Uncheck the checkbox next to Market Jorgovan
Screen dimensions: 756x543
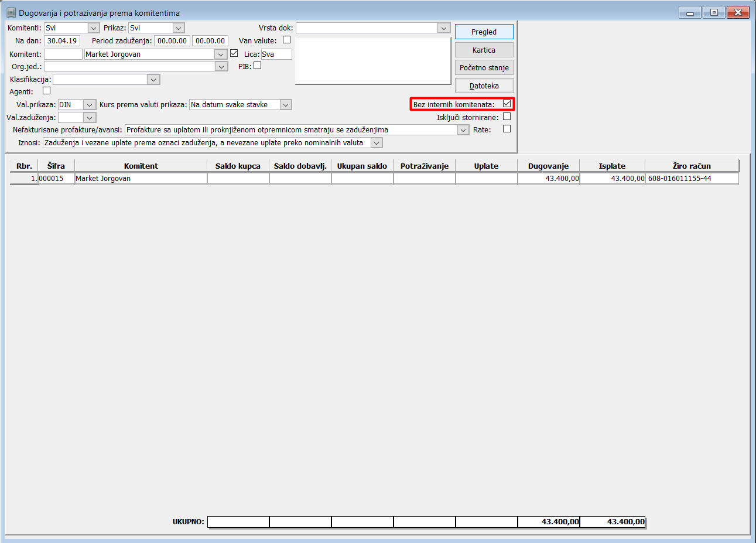[x=234, y=53]
